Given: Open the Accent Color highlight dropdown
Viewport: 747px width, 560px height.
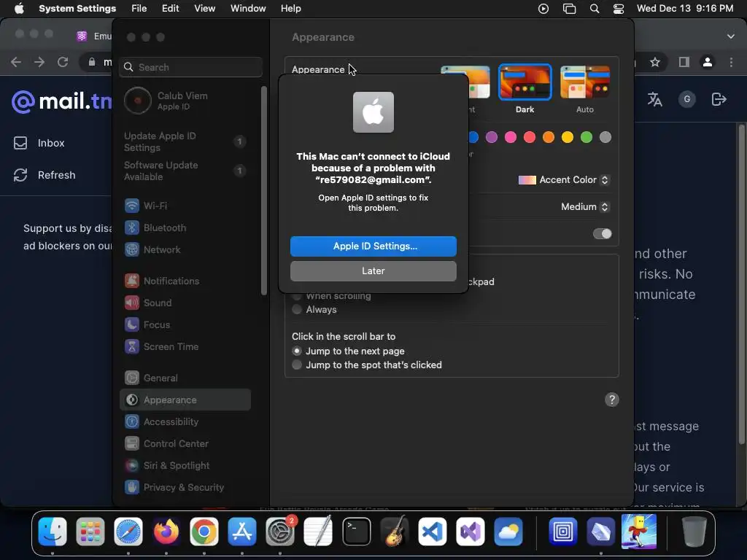Looking at the screenshot, I should pos(564,180).
